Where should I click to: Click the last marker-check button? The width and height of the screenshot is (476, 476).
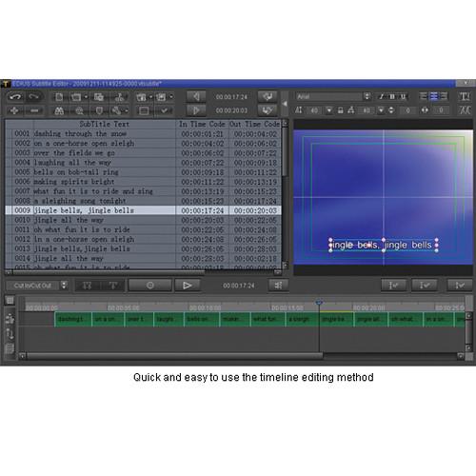[x=459, y=286]
